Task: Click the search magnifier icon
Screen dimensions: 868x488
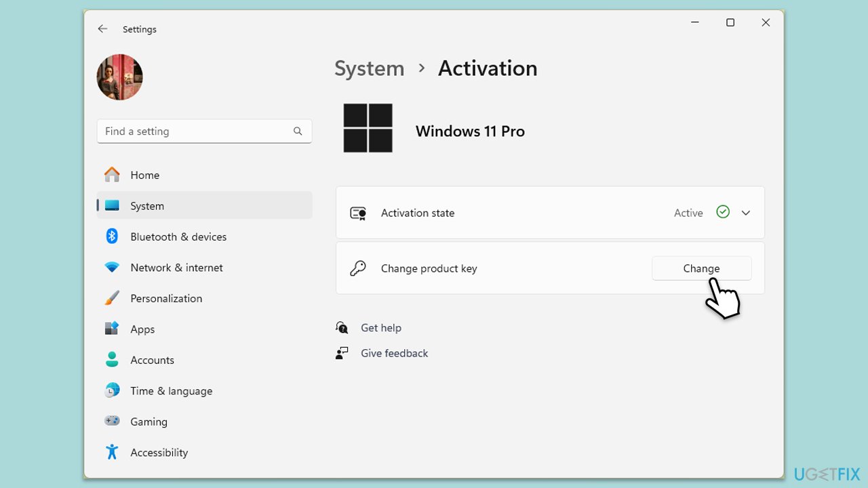Action: [x=298, y=131]
